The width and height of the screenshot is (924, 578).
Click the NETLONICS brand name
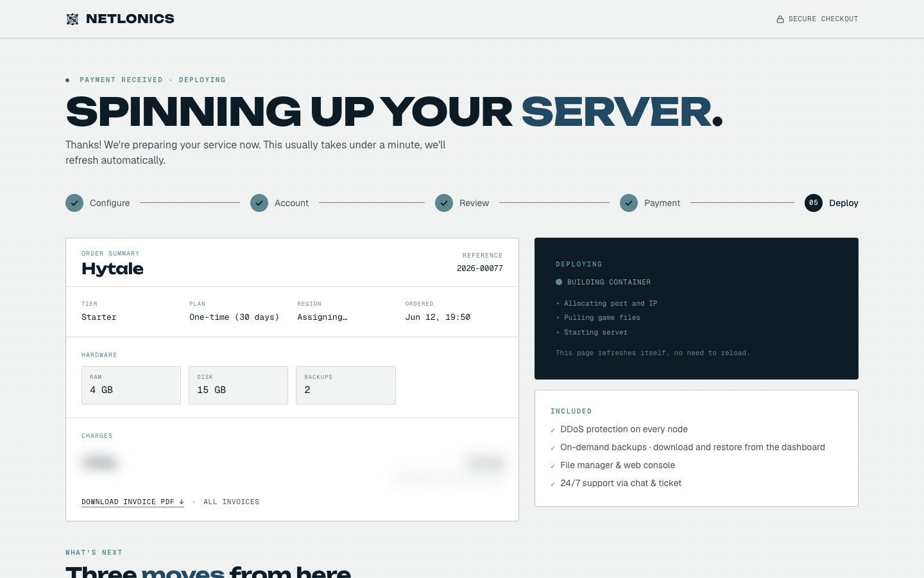(130, 19)
